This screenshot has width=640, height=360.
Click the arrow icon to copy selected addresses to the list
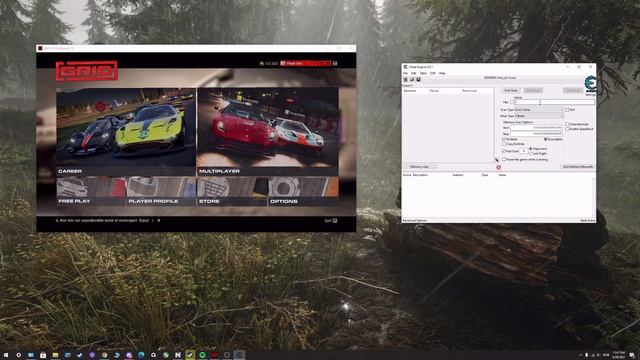[x=497, y=160]
